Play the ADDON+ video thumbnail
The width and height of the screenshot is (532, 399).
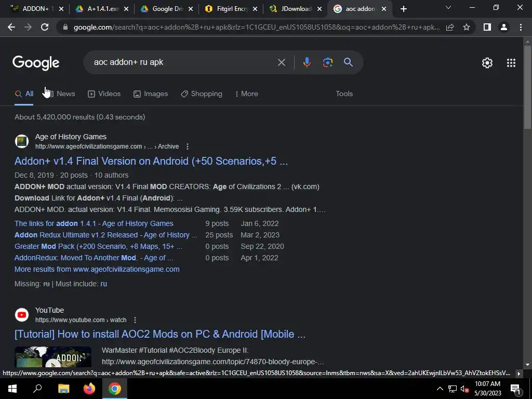53,357
